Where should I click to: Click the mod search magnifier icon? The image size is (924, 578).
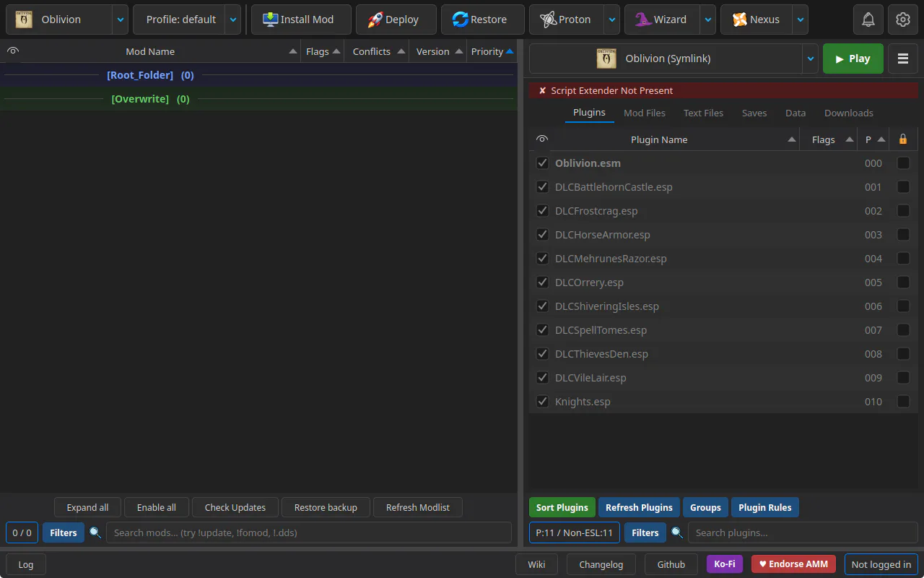(x=95, y=532)
